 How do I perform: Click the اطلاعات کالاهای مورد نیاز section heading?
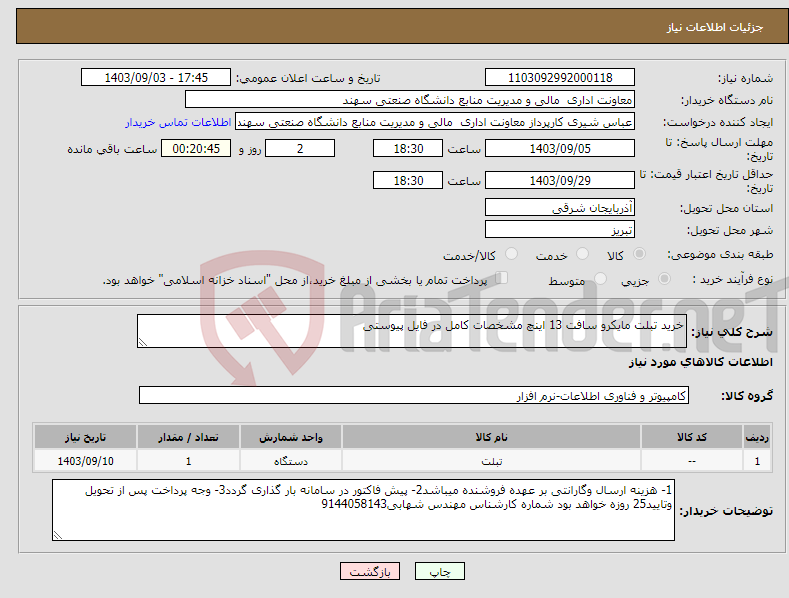click(700, 362)
